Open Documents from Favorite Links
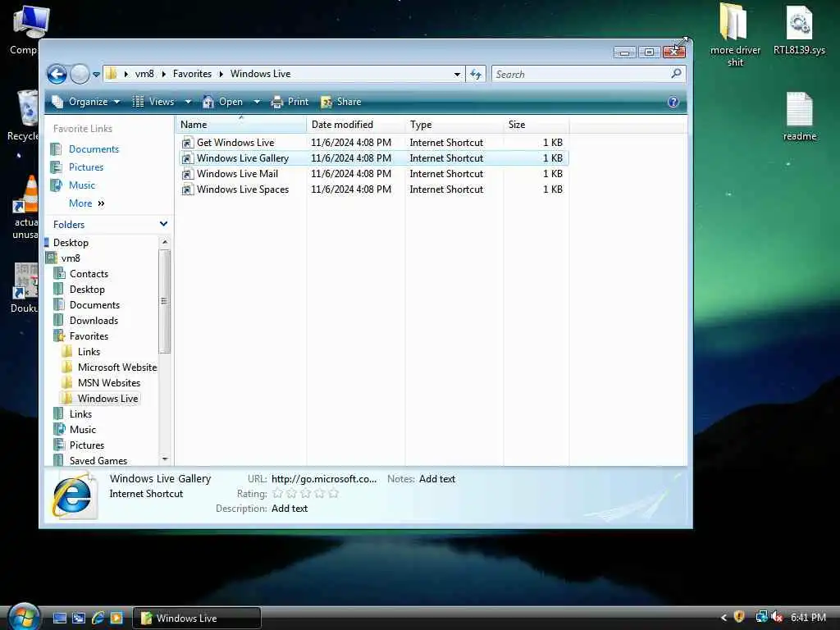The width and height of the screenshot is (840, 630). tap(94, 149)
